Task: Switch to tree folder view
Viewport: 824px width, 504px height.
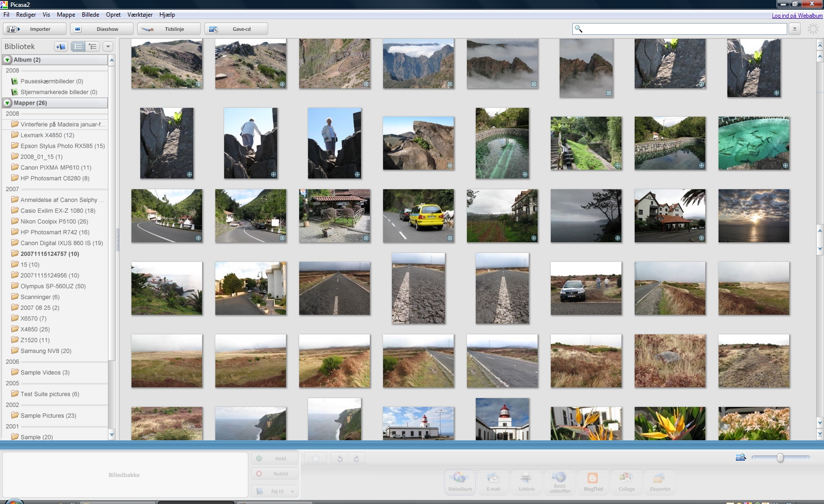Action: [92, 47]
